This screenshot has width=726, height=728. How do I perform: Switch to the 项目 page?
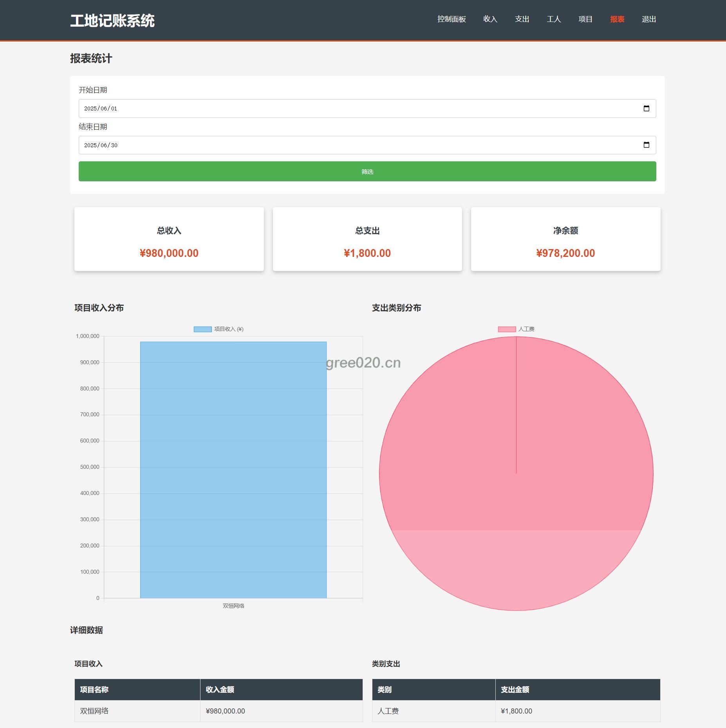585,19
